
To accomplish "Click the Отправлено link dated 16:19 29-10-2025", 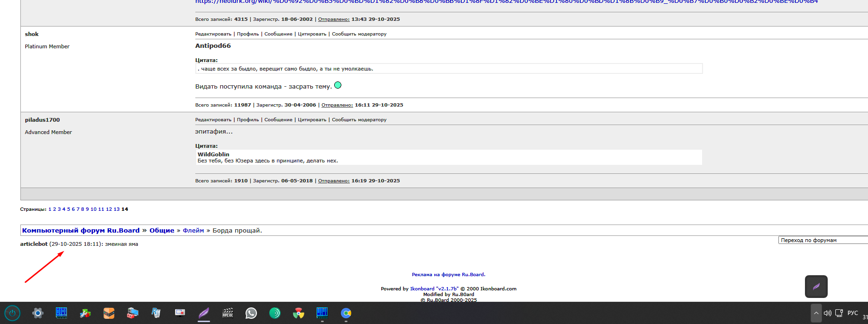I will click(x=334, y=181).
